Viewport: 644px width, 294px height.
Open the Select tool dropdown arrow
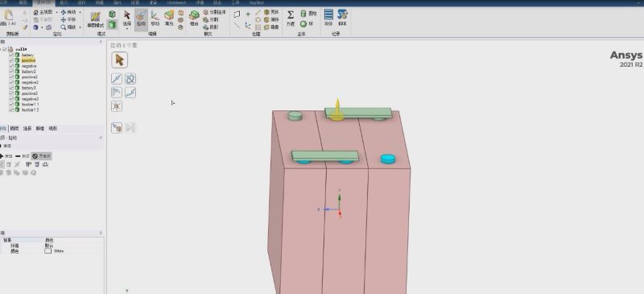(127, 29)
